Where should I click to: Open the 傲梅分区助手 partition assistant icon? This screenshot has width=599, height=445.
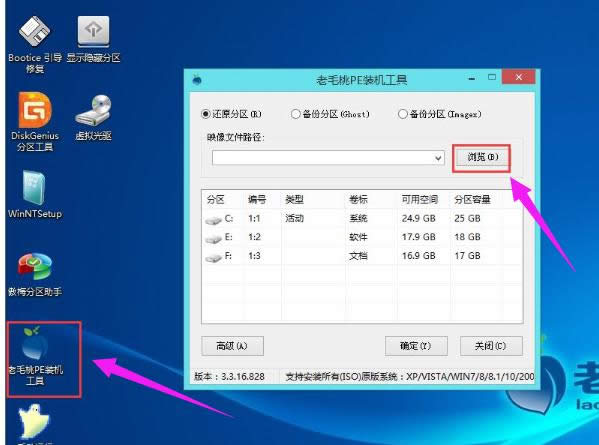click(x=34, y=274)
